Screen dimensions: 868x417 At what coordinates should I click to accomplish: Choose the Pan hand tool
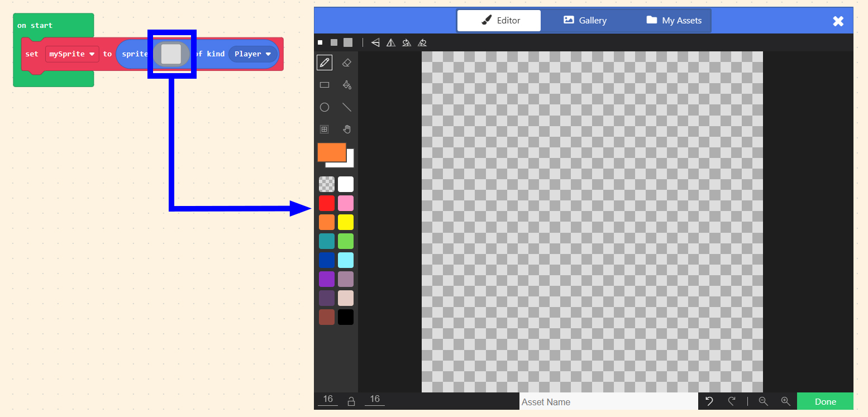(x=346, y=130)
